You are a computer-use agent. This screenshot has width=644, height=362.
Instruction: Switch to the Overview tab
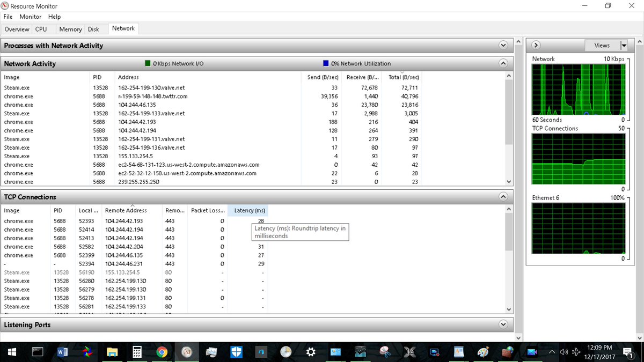coord(17,29)
